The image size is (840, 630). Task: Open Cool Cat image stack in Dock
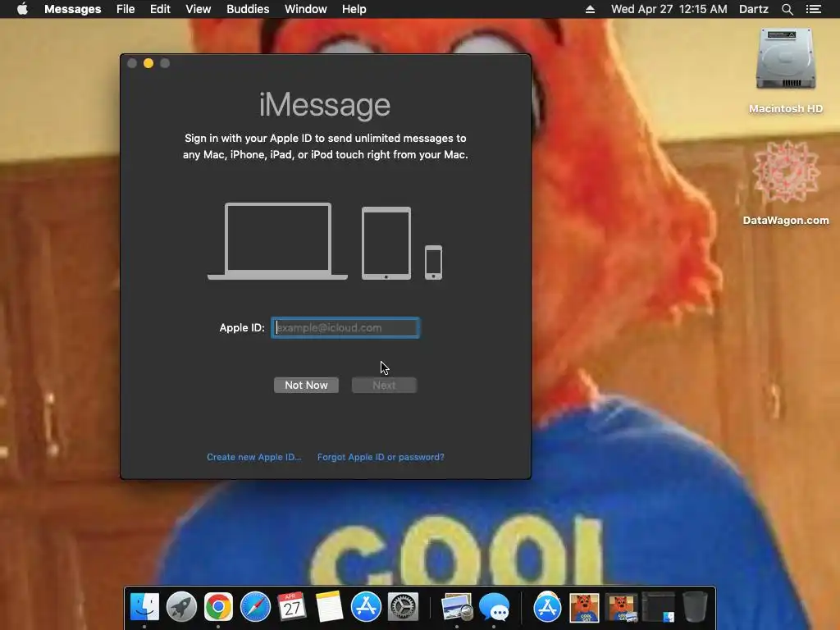click(x=584, y=607)
